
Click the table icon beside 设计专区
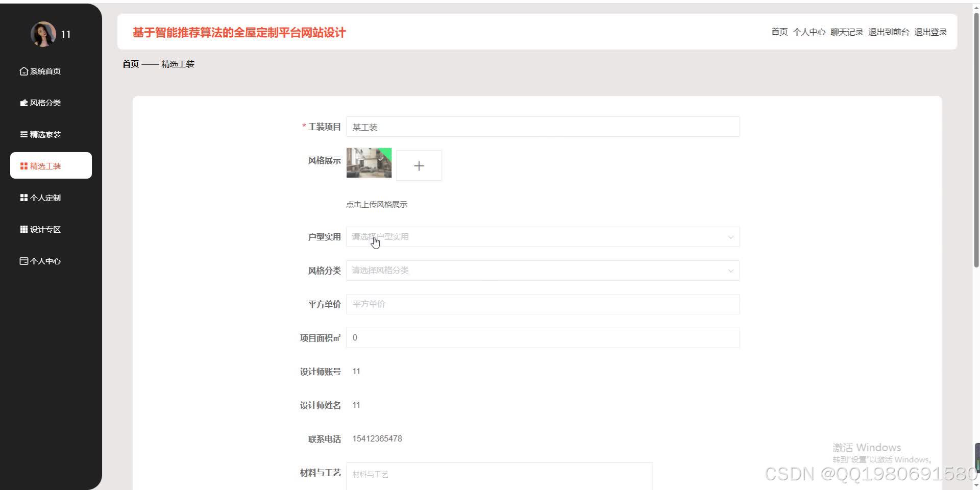coord(23,229)
